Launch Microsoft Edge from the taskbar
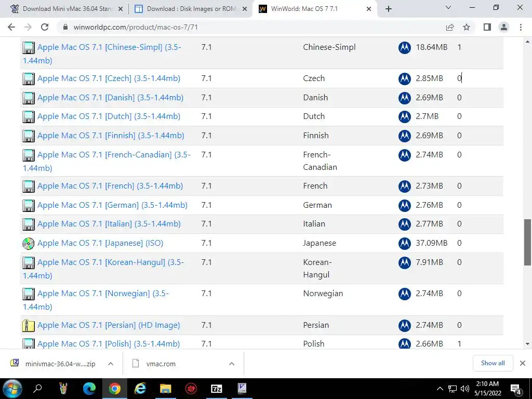The image size is (532, 399). tap(89, 389)
